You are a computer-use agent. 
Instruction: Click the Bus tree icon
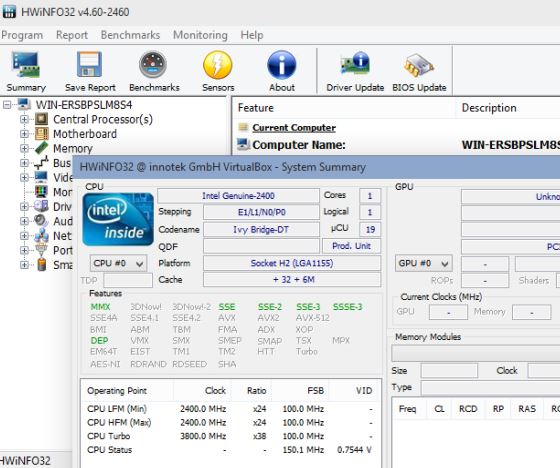click(x=41, y=163)
